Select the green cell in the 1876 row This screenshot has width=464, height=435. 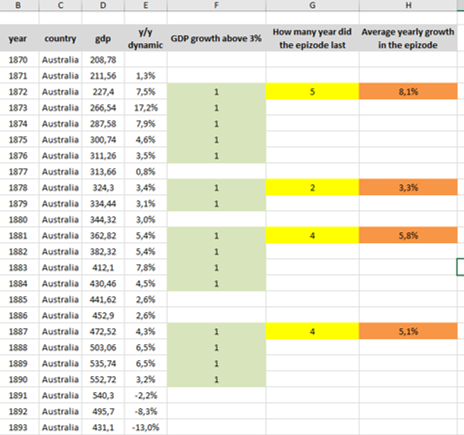pyautogui.click(x=216, y=156)
